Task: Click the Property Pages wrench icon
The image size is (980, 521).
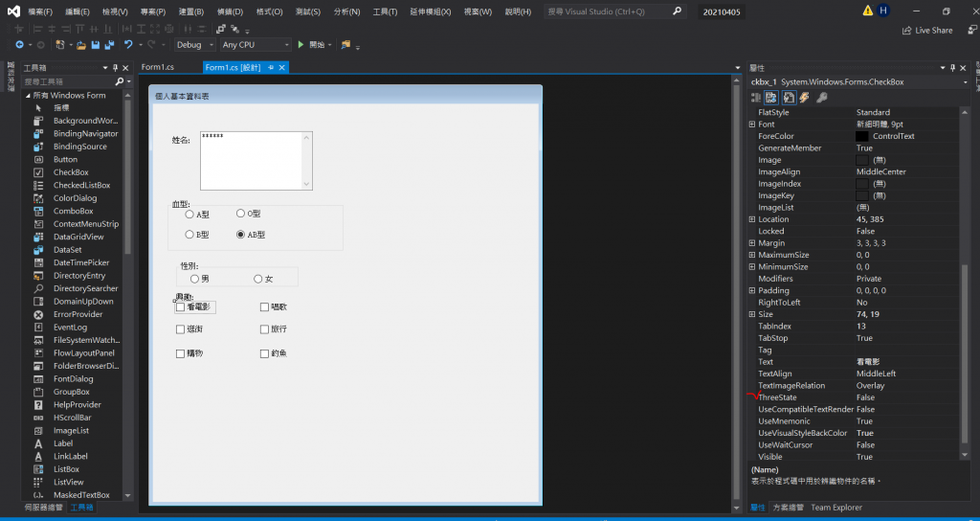Action: coord(822,98)
